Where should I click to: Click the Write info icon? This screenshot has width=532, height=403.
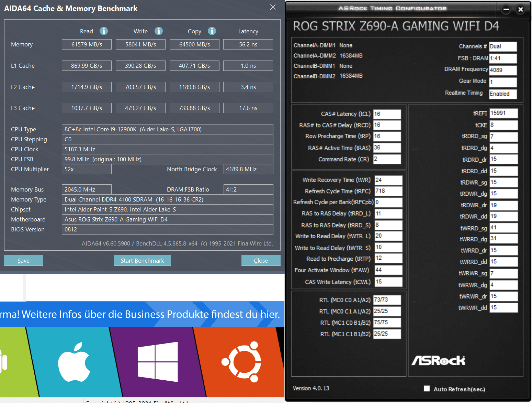pyautogui.click(x=159, y=31)
